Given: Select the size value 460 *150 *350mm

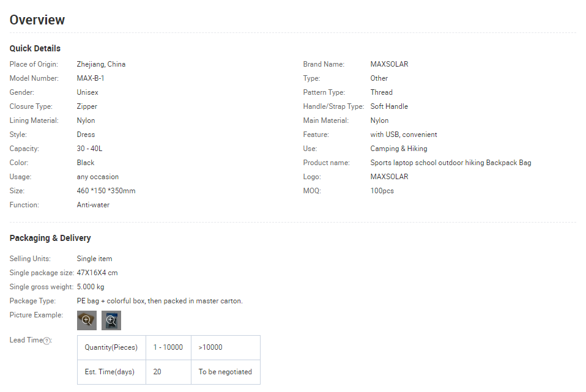Looking at the screenshot, I should pos(106,191).
